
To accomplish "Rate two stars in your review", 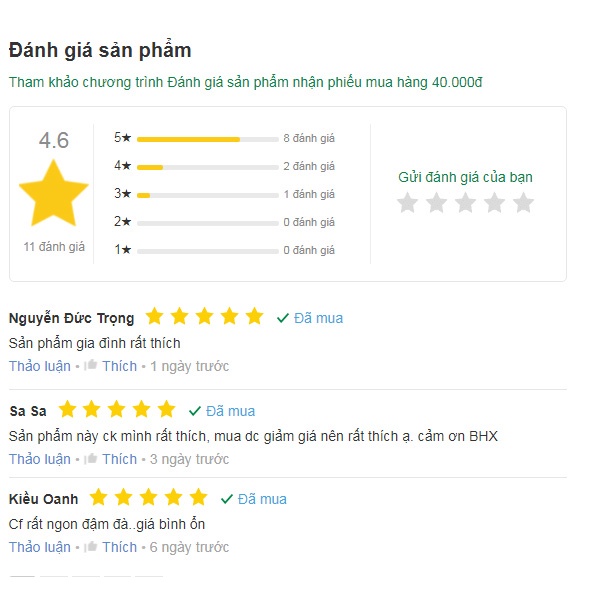I will (x=436, y=203).
